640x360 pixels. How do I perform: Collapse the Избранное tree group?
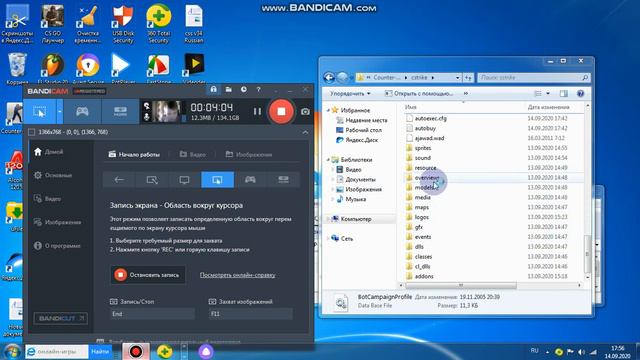pyautogui.click(x=328, y=110)
